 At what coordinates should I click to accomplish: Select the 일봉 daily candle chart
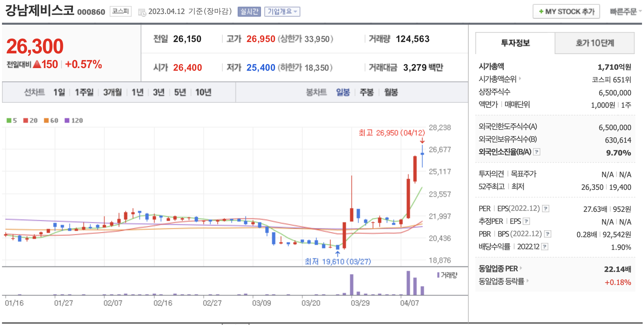(343, 92)
